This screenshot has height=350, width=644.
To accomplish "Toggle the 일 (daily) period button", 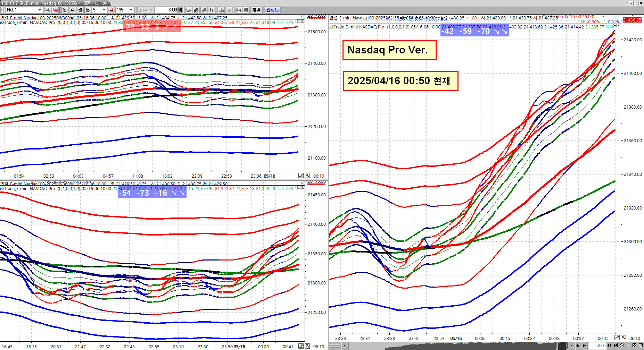I will [65, 10].
